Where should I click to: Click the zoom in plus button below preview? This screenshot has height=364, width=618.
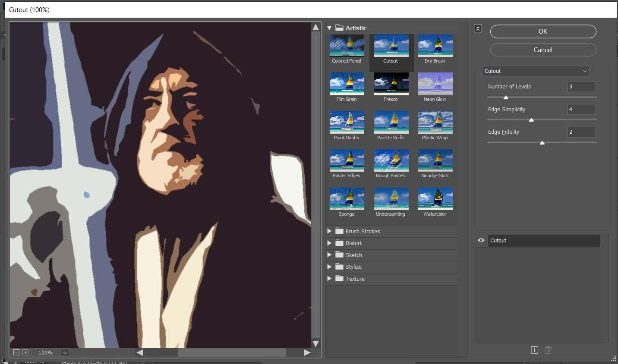[x=25, y=352]
